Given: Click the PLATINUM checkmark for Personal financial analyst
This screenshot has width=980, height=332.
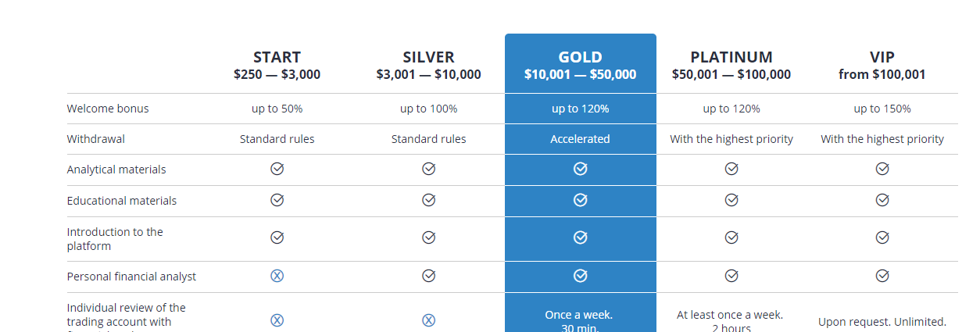Looking at the screenshot, I should pyautogui.click(x=731, y=276).
